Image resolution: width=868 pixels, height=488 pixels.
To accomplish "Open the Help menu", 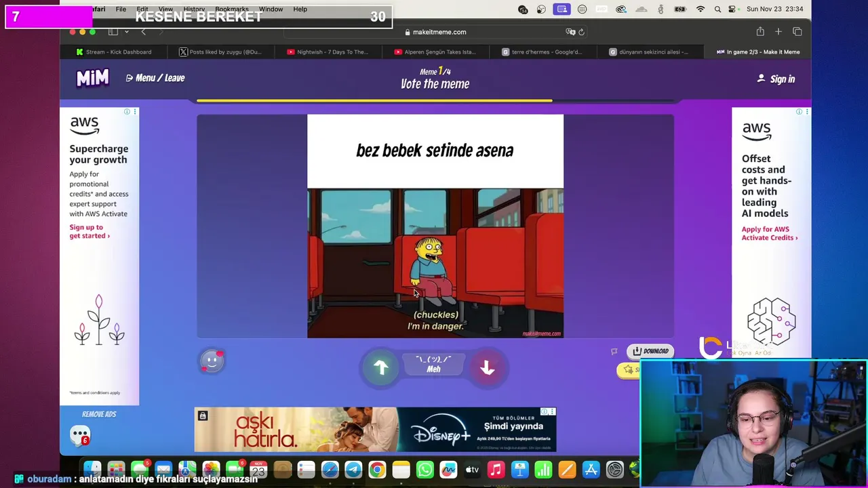I will 300,9.
